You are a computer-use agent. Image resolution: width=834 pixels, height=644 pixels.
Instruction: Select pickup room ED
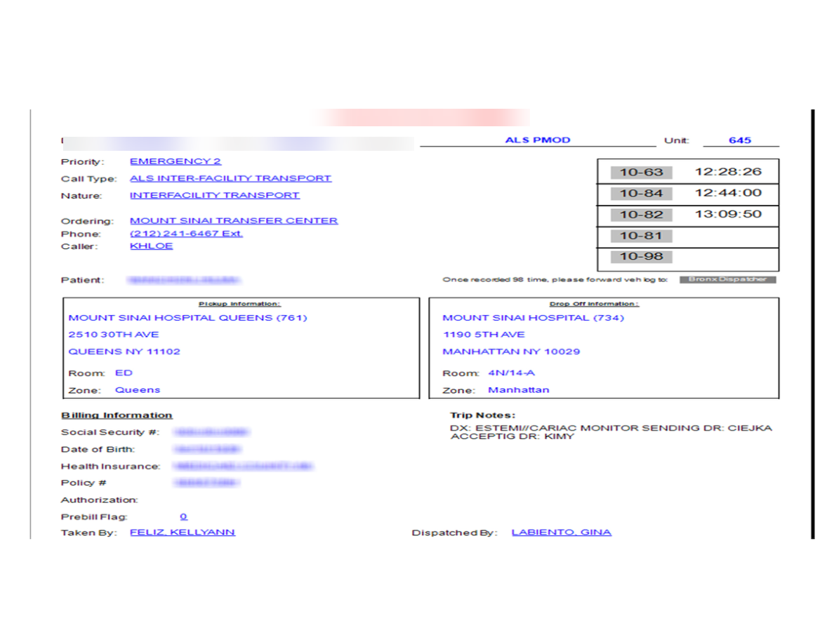click(124, 373)
